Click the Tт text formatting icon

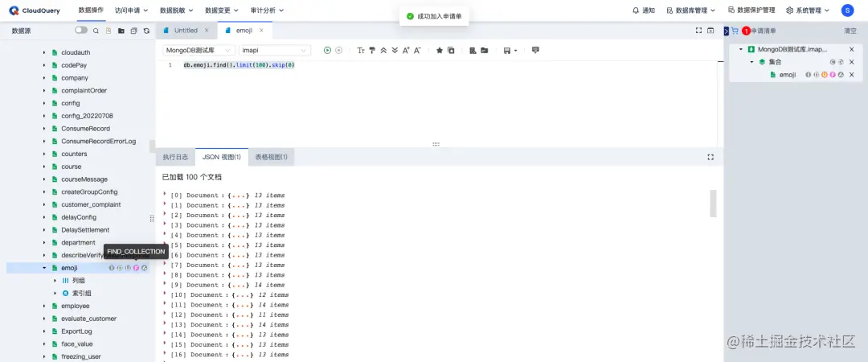(361, 51)
